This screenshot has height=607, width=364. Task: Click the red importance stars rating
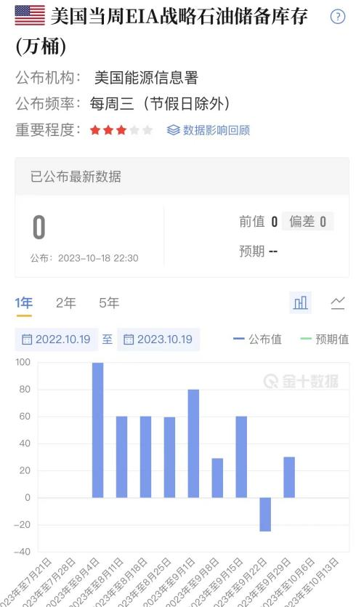pos(121,130)
